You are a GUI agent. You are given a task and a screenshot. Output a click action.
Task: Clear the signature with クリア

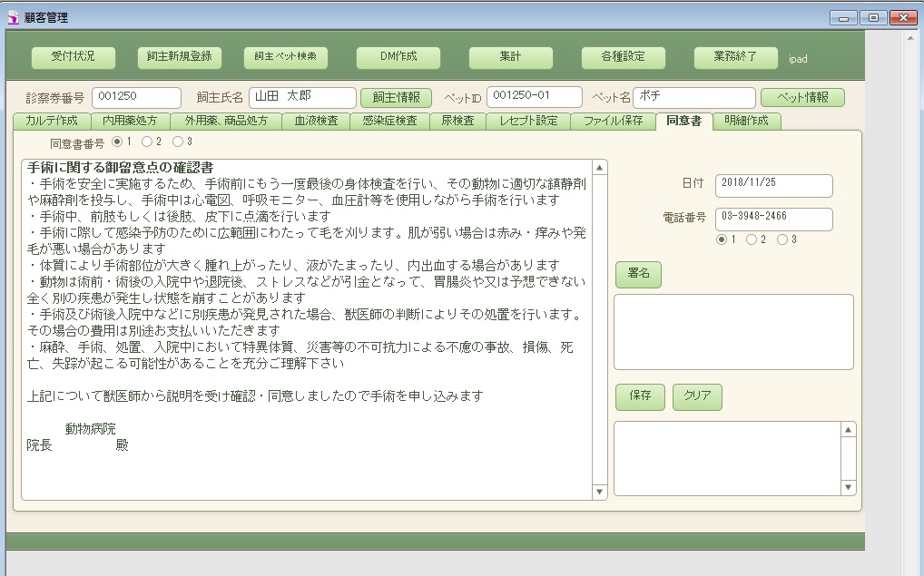(697, 397)
